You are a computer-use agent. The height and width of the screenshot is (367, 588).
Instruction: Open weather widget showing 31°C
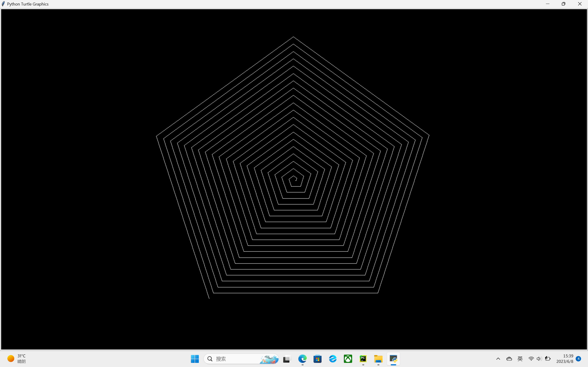[x=17, y=359]
